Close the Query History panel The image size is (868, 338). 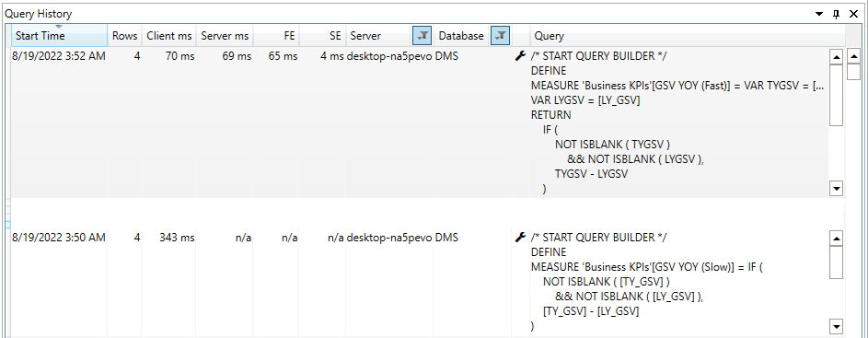pyautogui.click(x=853, y=14)
